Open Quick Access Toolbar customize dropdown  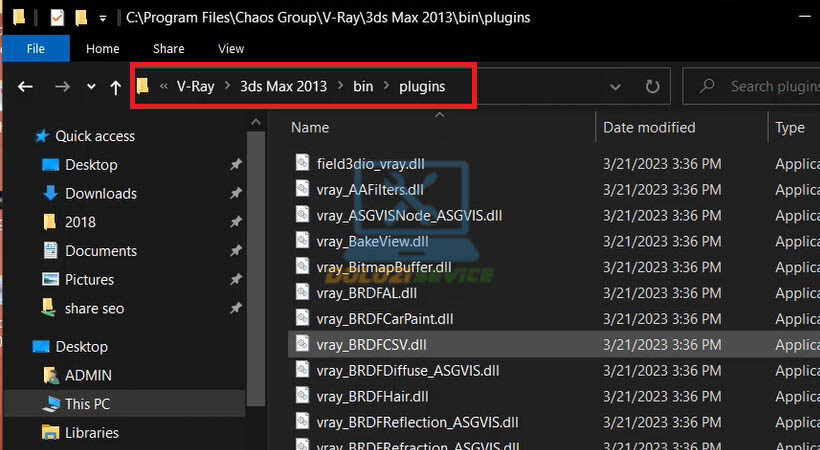coord(103,18)
